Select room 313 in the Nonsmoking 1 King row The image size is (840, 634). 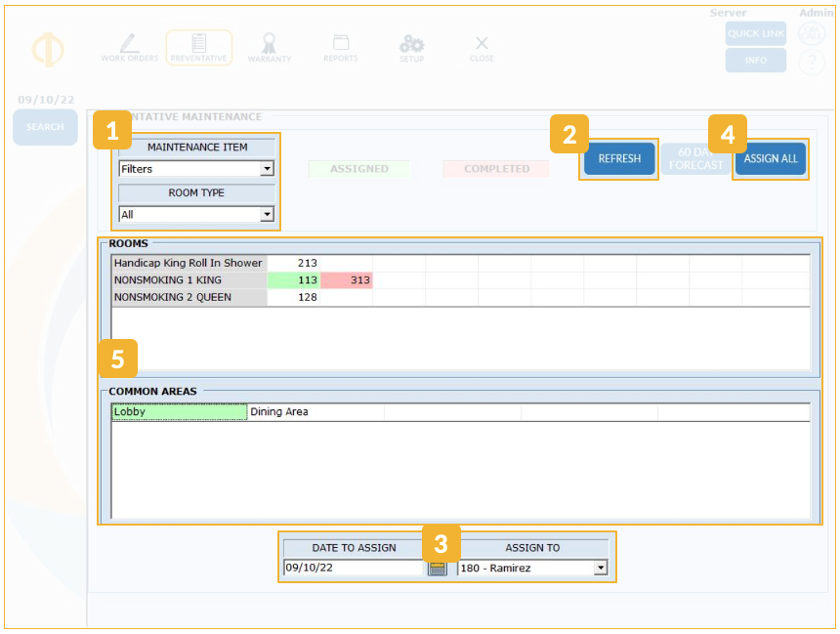pyautogui.click(x=347, y=280)
